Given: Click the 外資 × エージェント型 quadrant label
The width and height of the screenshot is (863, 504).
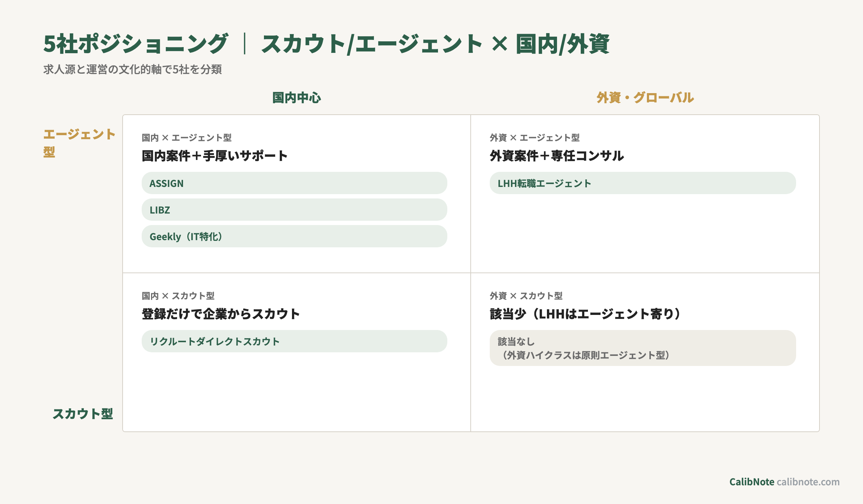Looking at the screenshot, I should coord(535,138).
